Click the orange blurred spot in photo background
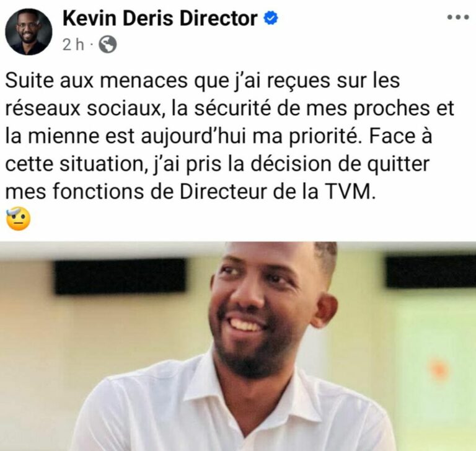Image resolution: width=476 pixels, height=451 pixels. tap(438, 369)
